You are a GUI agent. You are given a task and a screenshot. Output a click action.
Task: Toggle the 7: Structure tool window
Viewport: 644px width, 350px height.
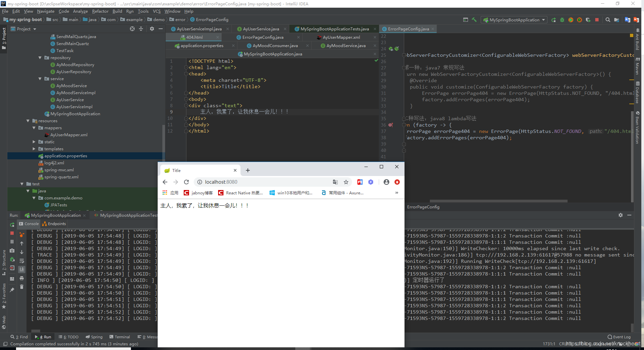click(x=4, y=262)
